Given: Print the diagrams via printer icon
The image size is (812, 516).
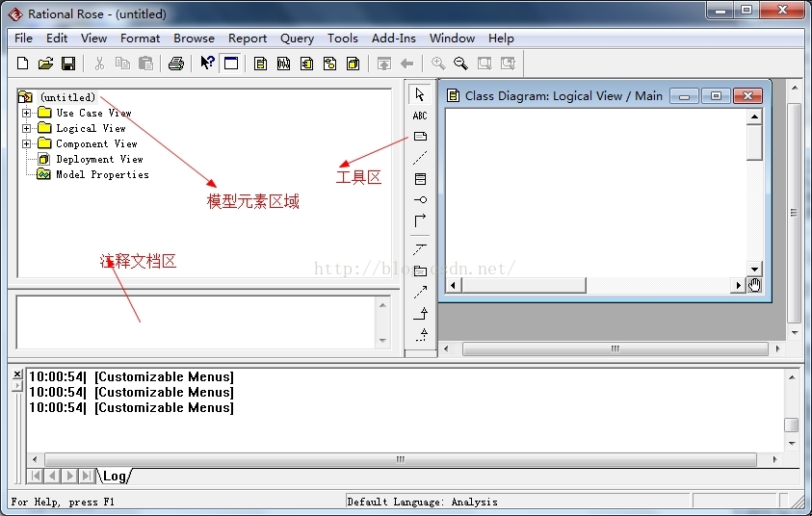Looking at the screenshot, I should click(x=176, y=64).
